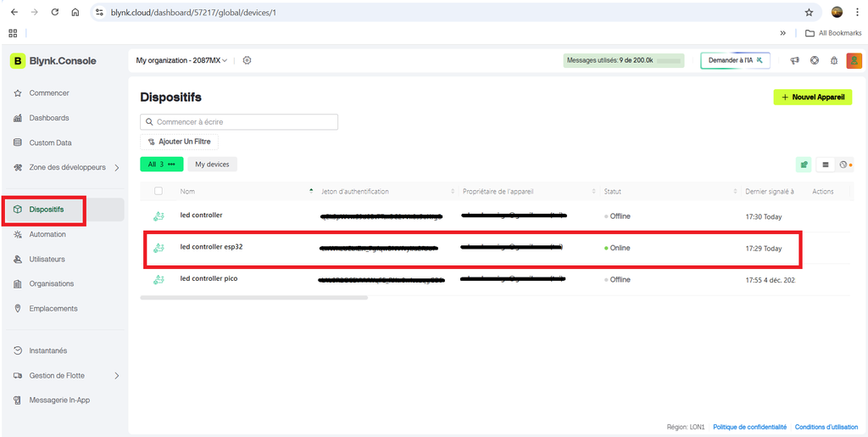Open the My organization - 2087MX dropdown
868x437 pixels.
click(x=181, y=60)
